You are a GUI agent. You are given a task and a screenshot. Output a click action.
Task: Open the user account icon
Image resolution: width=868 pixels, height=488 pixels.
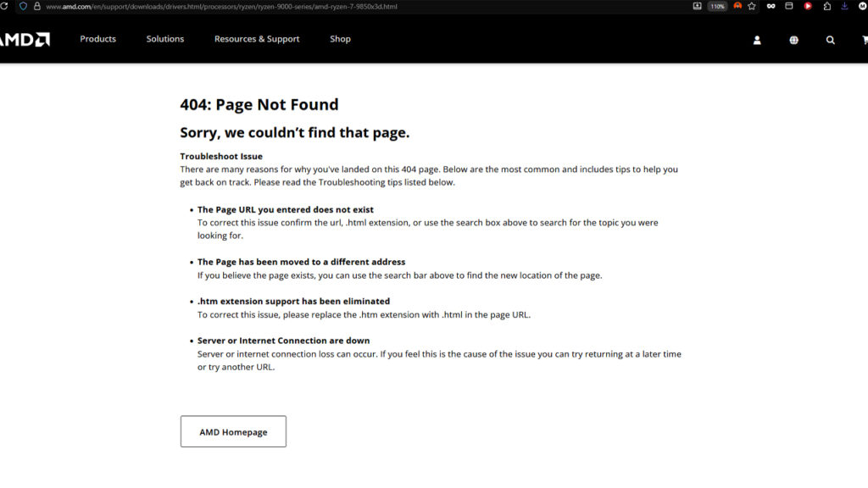tap(757, 40)
